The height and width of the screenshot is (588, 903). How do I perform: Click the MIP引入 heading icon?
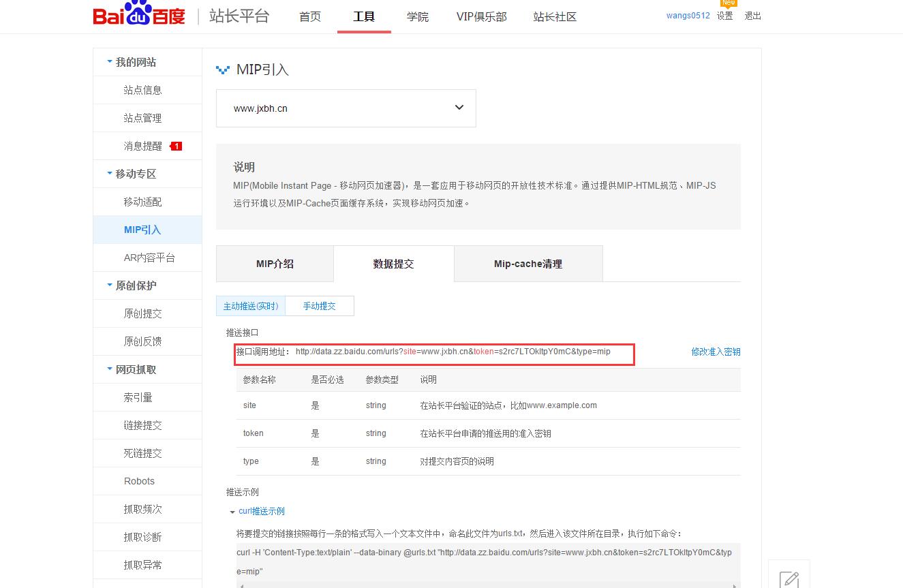pyautogui.click(x=223, y=69)
